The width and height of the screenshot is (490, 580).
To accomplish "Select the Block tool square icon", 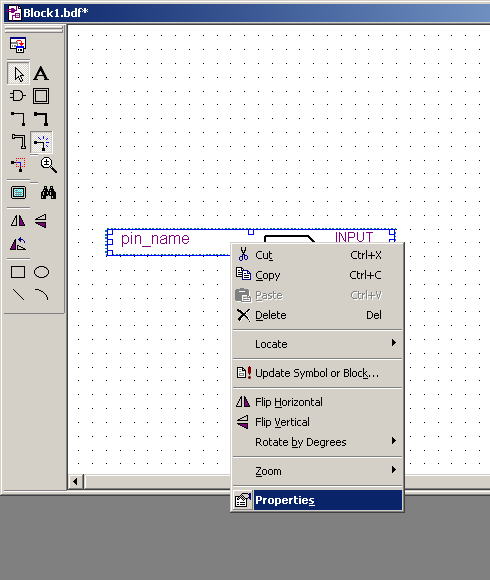I will [x=41, y=96].
